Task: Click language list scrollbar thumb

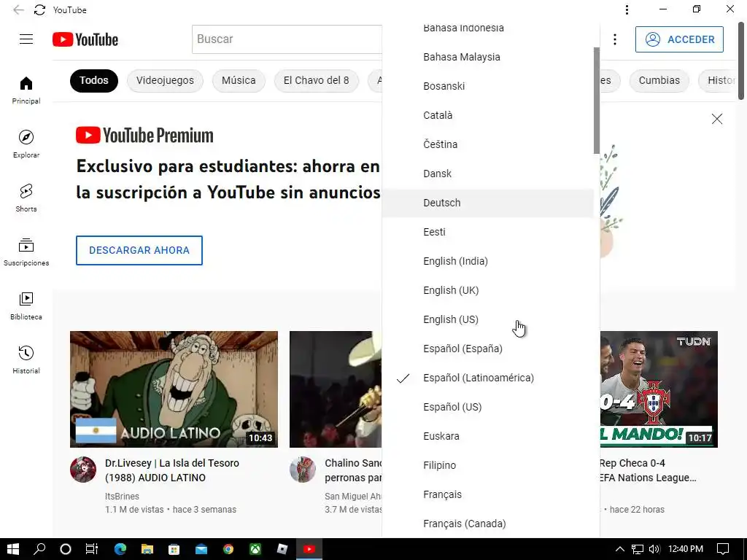Action: click(597, 100)
